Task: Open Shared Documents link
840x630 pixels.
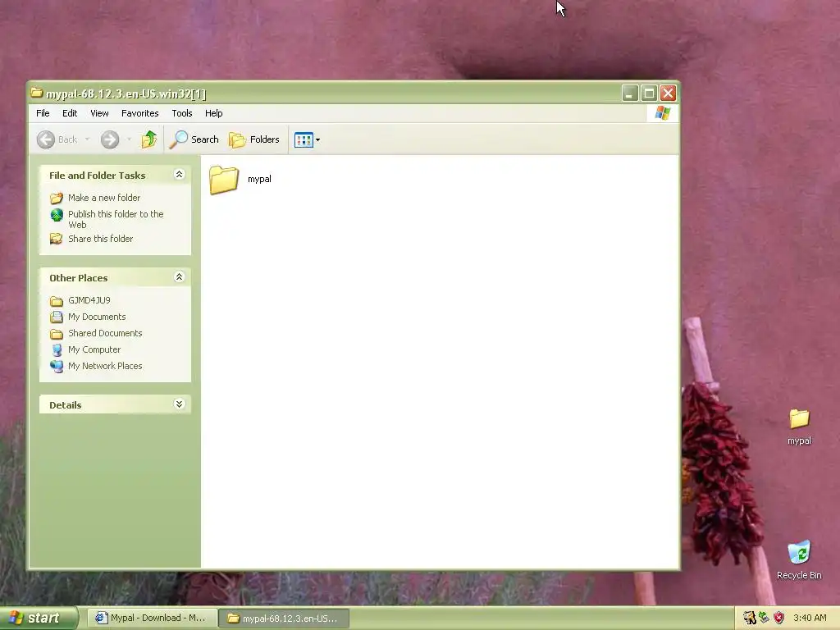Action: pyautogui.click(x=105, y=333)
